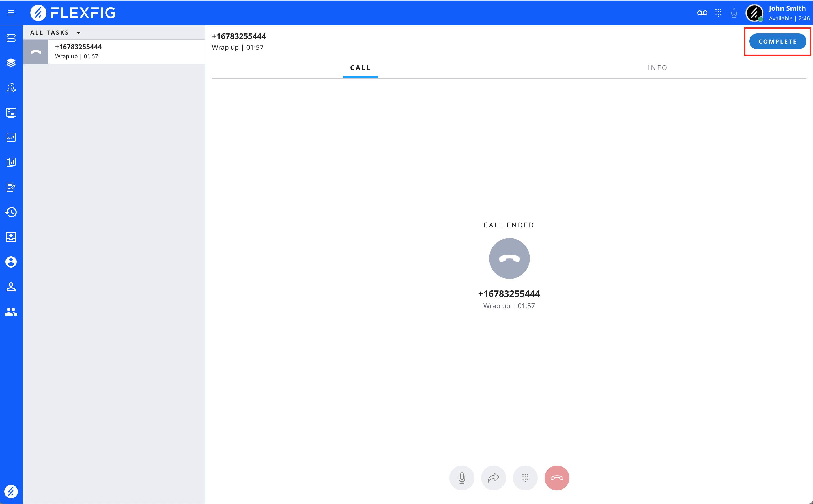This screenshot has width=813, height=504.
Task: Open the filled account circle sidebar icon
Action: point(11,262)
